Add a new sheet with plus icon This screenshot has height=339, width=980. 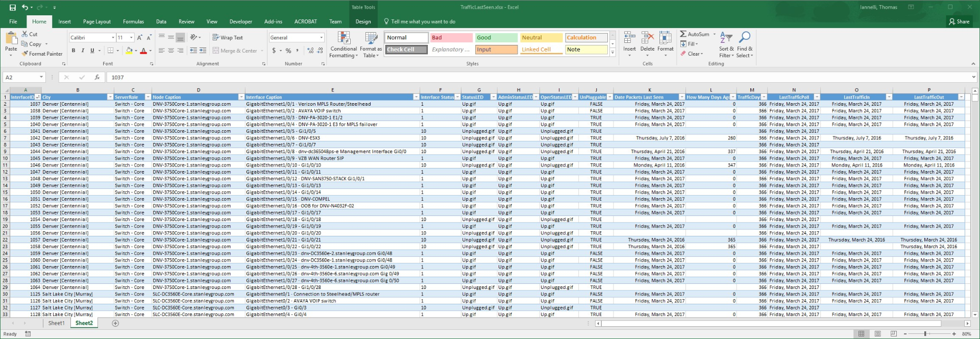(x=115, y=323)
